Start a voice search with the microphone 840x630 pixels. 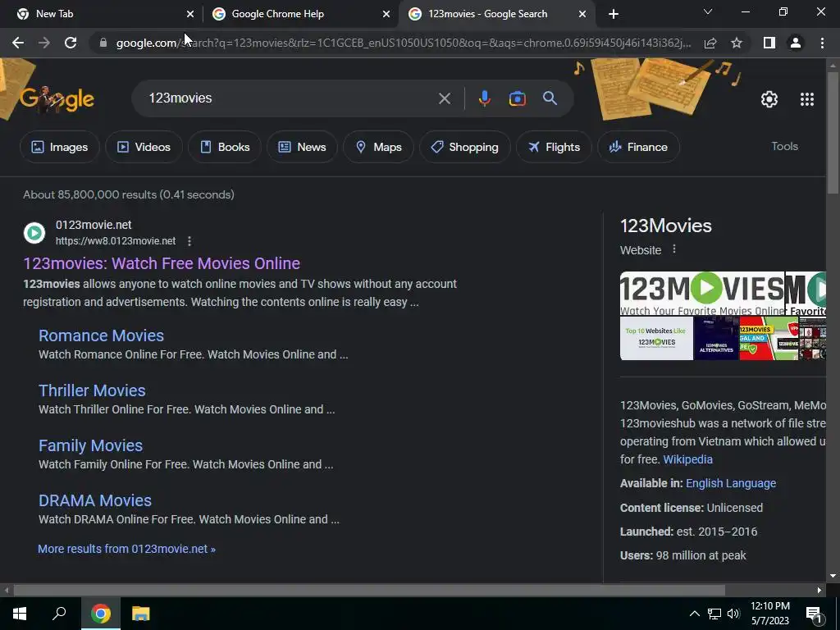484,98
